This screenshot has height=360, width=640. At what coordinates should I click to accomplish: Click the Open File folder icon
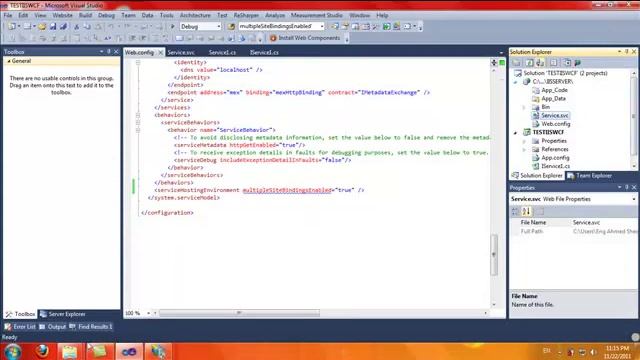pos(42,27)
